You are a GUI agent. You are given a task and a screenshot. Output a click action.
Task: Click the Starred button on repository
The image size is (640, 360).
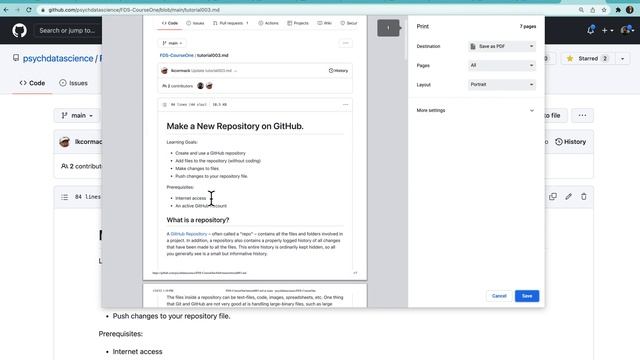click(587, 59)
